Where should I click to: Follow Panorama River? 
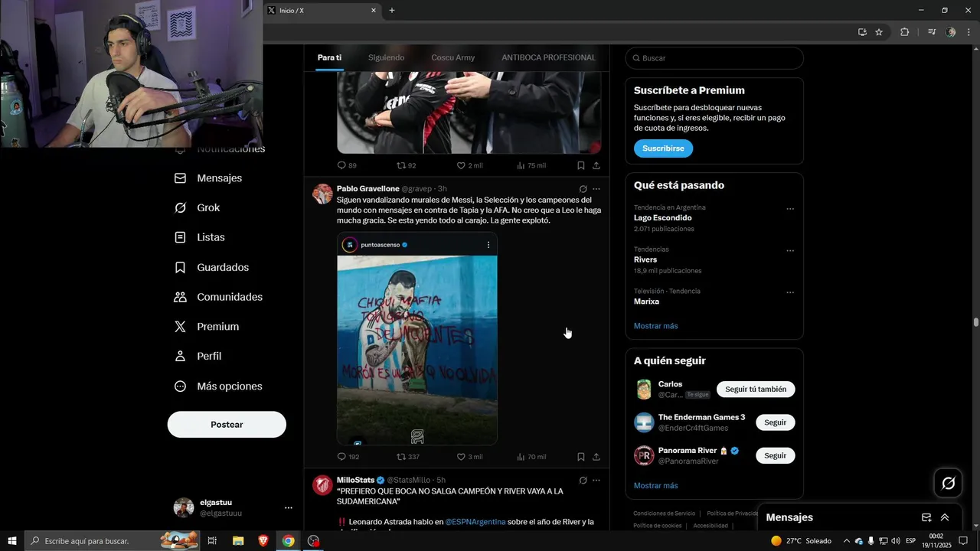tap(775, 455)
